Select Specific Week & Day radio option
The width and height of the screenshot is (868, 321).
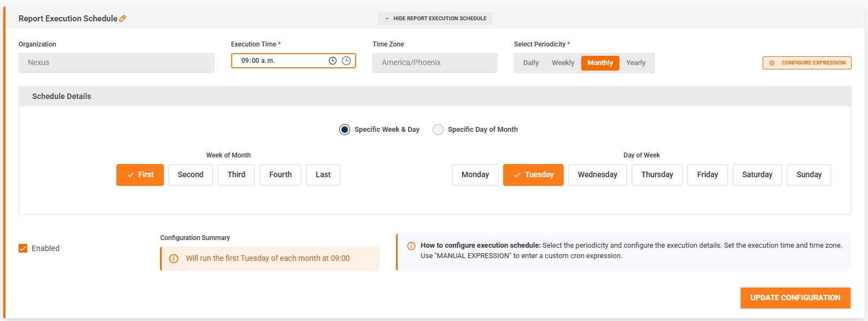click(345, 130)
